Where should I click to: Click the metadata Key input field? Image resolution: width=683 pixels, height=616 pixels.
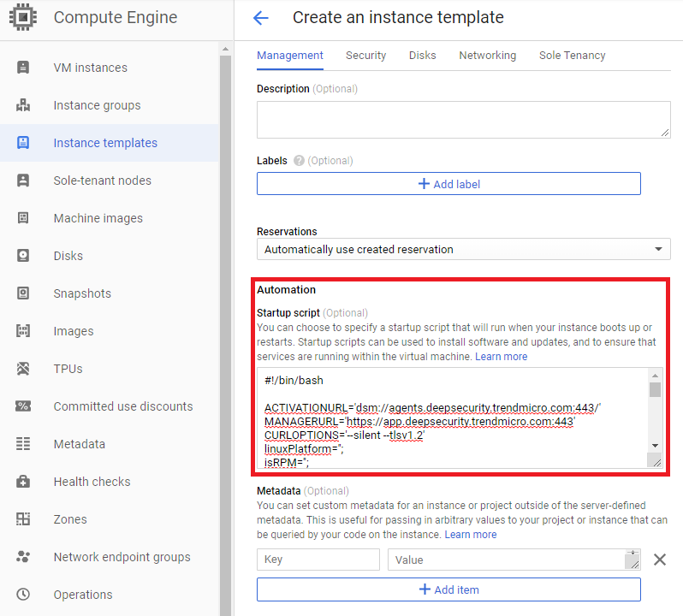pyautogui.click(x=318, y=560)
